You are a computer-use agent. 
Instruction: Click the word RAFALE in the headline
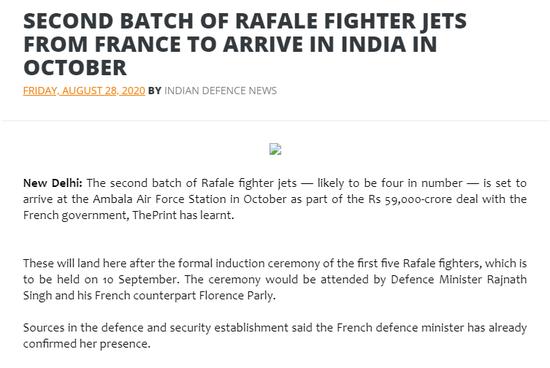pos(276,21)
